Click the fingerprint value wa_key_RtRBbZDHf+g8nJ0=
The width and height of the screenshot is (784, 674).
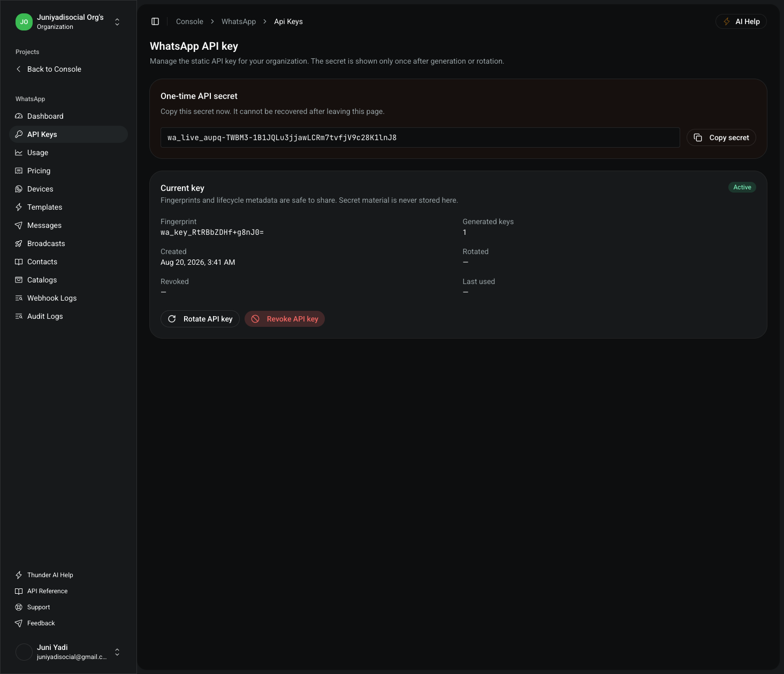(x=212, y=233)
